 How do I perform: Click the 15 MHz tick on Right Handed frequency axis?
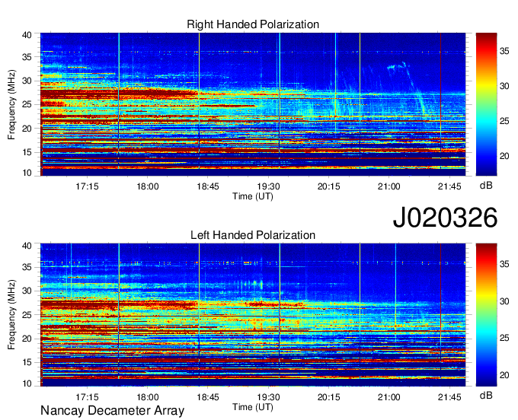pyautogui.click(x=27, y=152)
